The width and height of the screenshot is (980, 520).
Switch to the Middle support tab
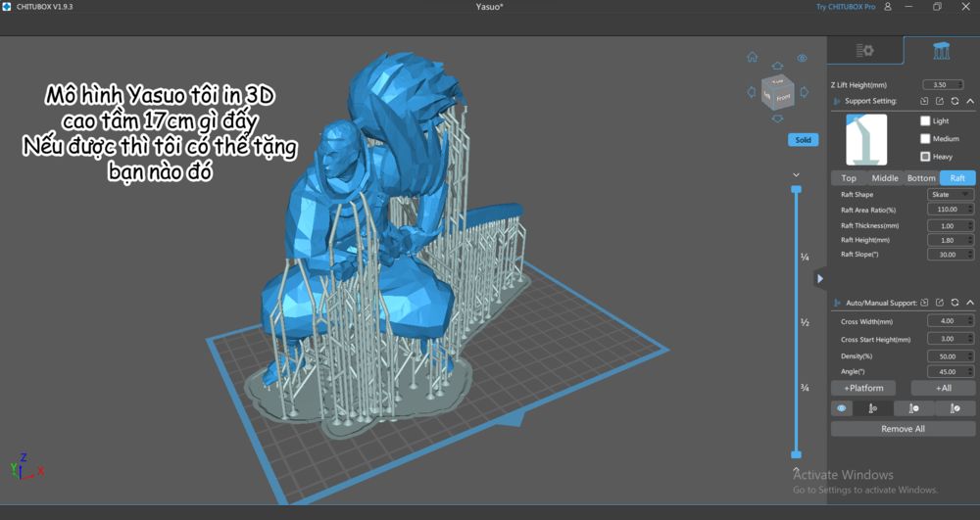coord(885,178)
